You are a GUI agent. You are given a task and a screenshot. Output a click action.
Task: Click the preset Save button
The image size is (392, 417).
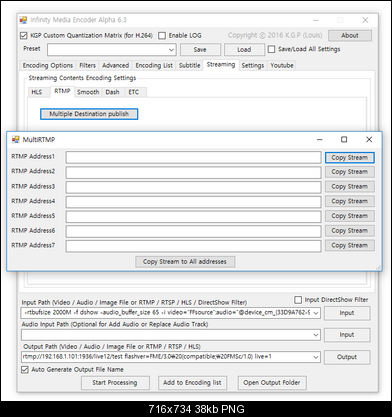point(200,50)
